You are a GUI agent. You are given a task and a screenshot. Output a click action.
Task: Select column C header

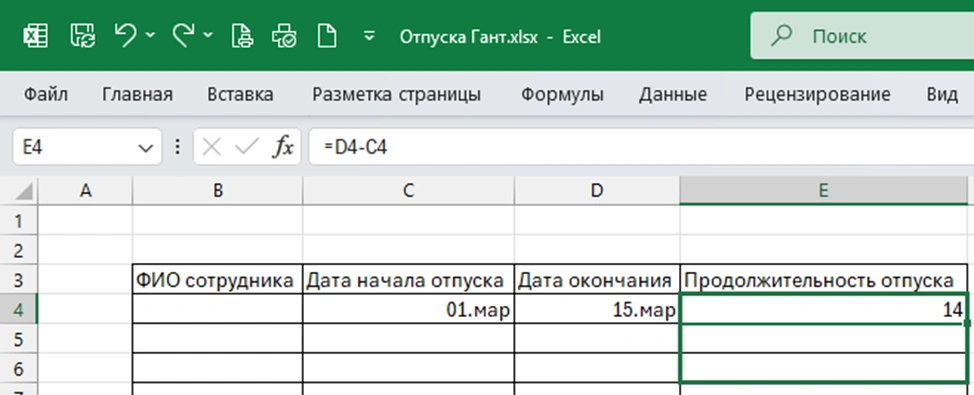[408, 191]
